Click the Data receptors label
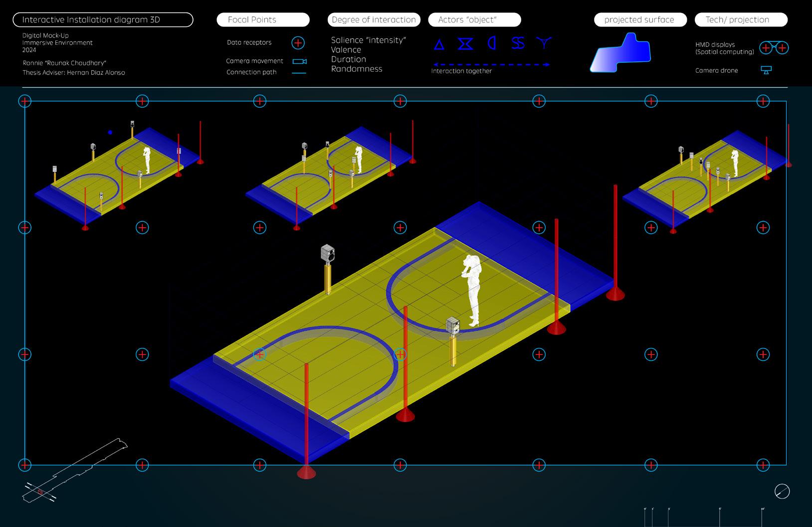Screen dimensions: 812x527 click(249, 42)
